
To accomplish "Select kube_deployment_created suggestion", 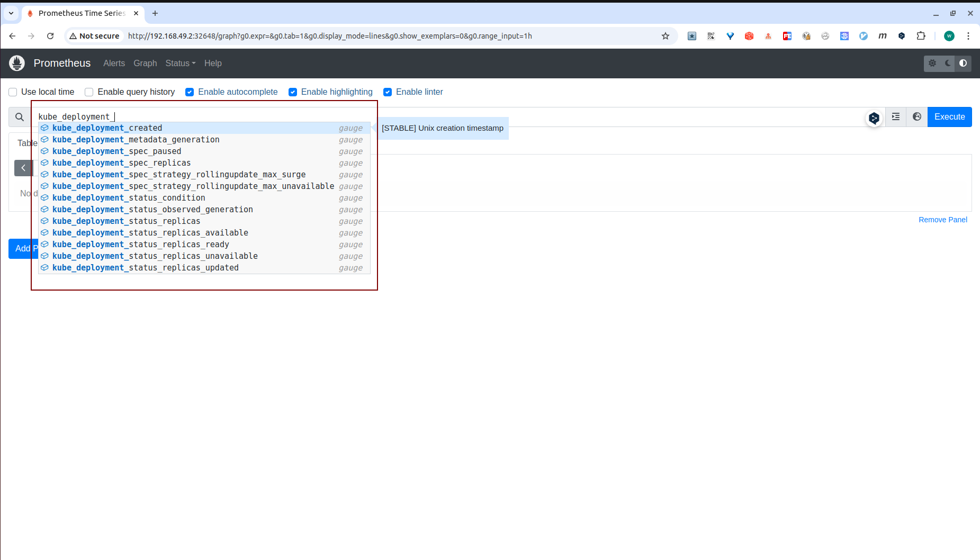I will (x=204, y=128).
